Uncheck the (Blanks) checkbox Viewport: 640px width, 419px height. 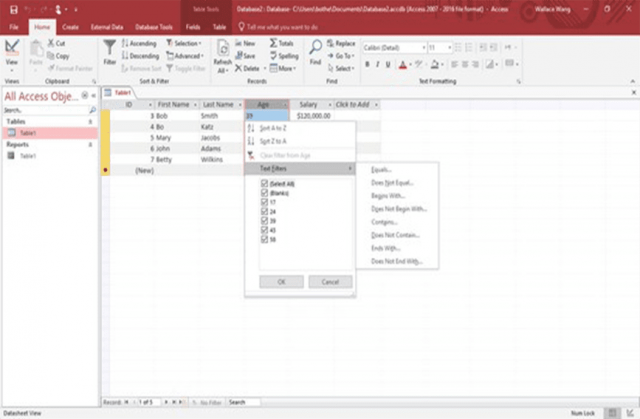point(264,194)
